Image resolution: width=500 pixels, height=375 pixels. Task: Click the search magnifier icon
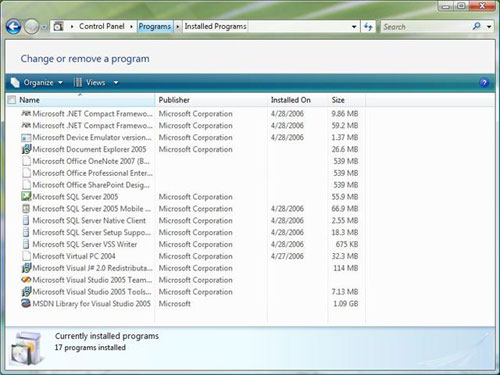pyautogui.click(x=477, y=26)
